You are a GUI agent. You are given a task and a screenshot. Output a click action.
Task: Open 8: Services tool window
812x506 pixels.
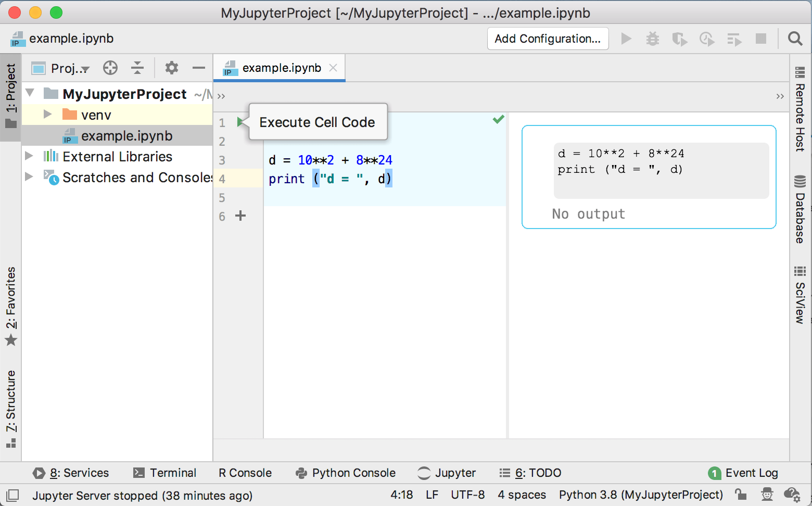[x=71, y=473]
